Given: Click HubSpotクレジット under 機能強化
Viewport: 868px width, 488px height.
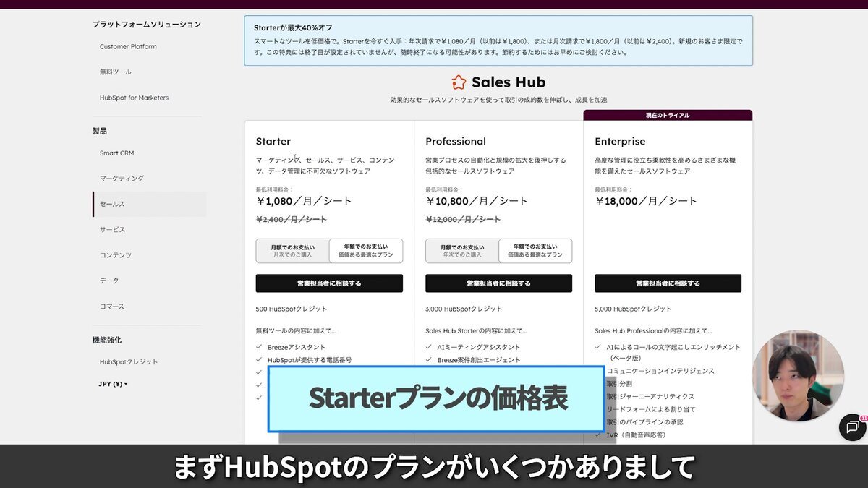Looking at the screenshot, I should [x=127, y=361].
